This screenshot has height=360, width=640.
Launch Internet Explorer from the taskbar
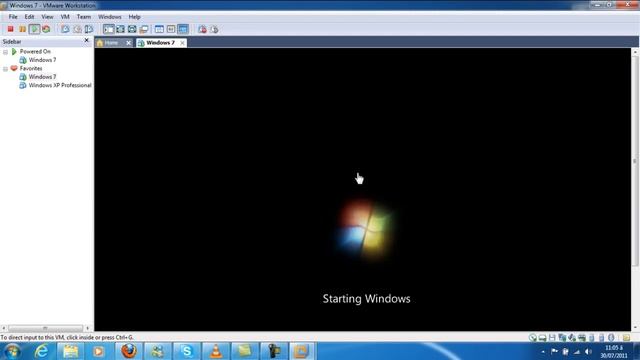click(41, 351)
